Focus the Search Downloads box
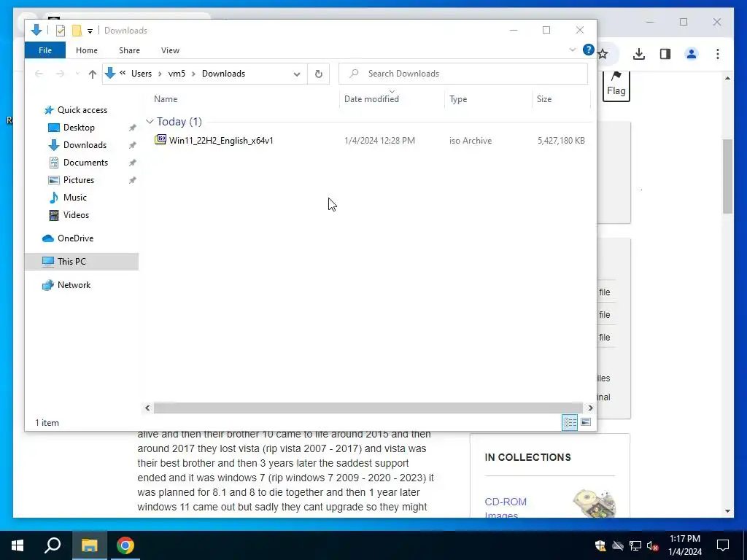Viewport: 747px width, 560px height. click(463, 74)
